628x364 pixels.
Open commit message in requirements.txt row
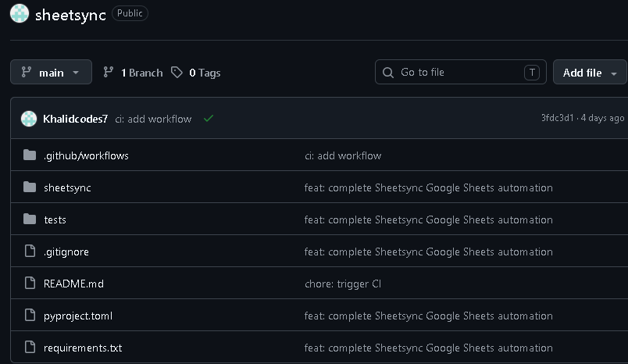coord(429,348)
